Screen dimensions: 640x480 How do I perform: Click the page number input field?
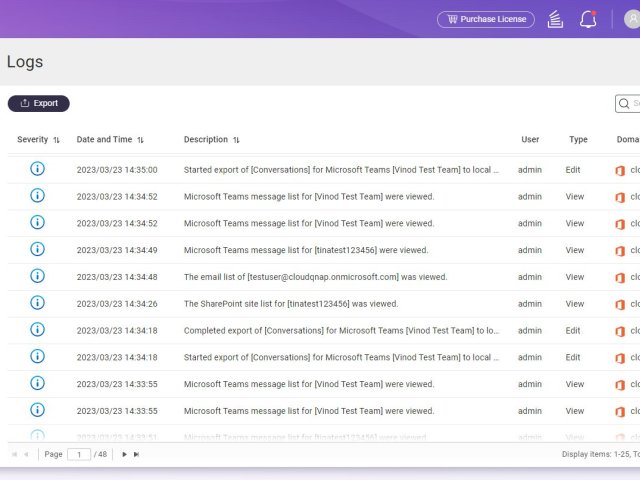(x=79, y=454)
